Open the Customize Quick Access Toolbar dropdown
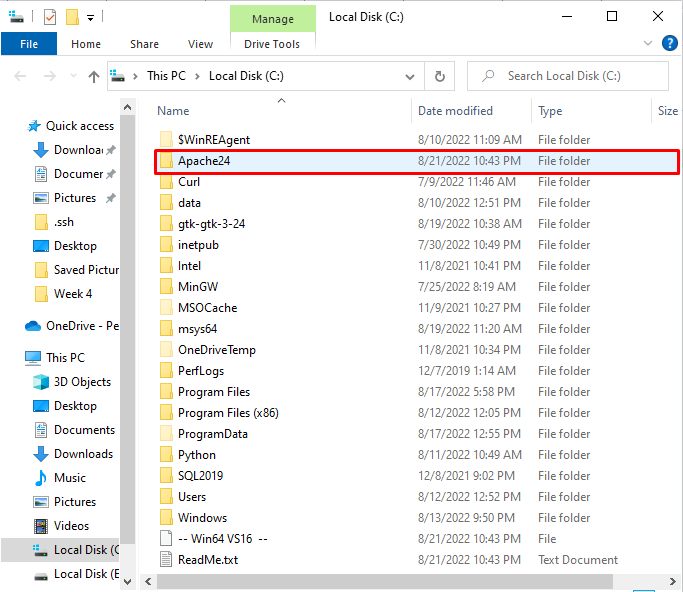683x592 pixels. 90,18
